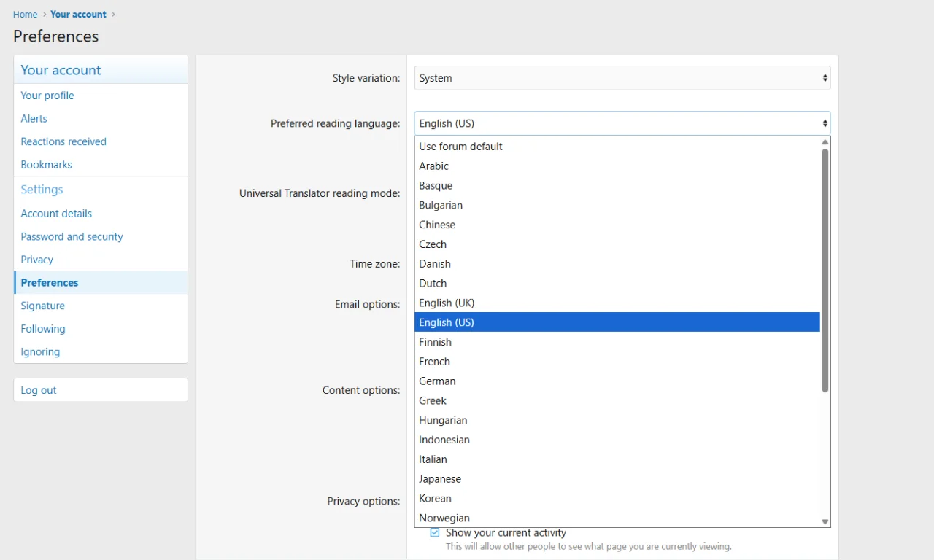Select Korean from the language options
The image size is (934, 560).
coord(617,499)
